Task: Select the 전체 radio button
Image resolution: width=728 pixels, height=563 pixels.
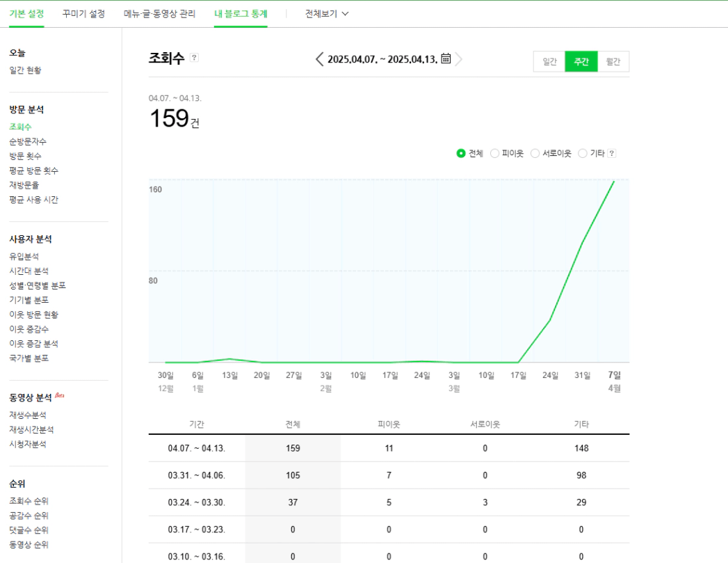Action: 461,153
